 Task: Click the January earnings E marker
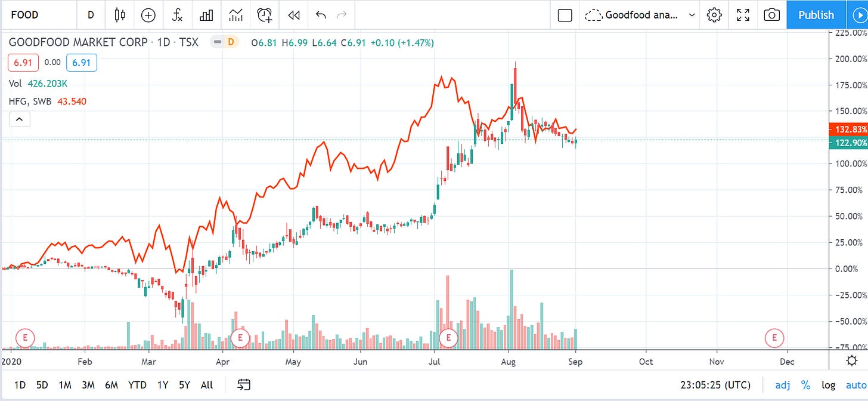(x=25, y=337)
